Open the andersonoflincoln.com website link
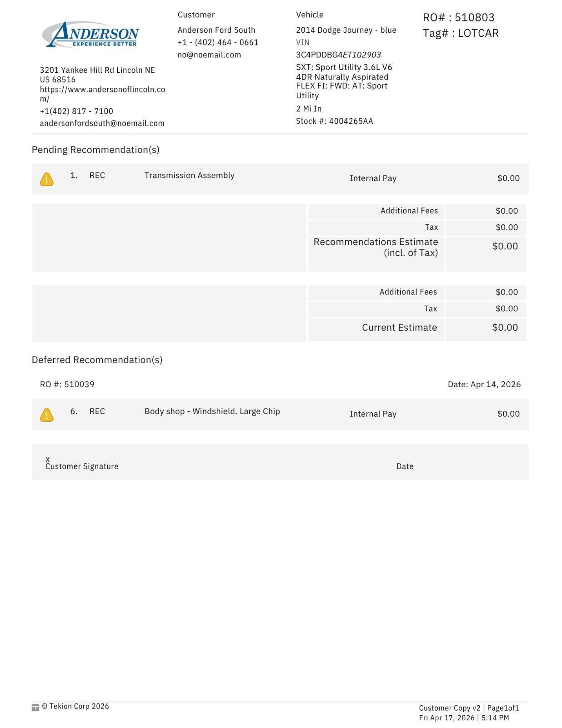The width and height of the screenshot is (562, 728). pos(102,94)
